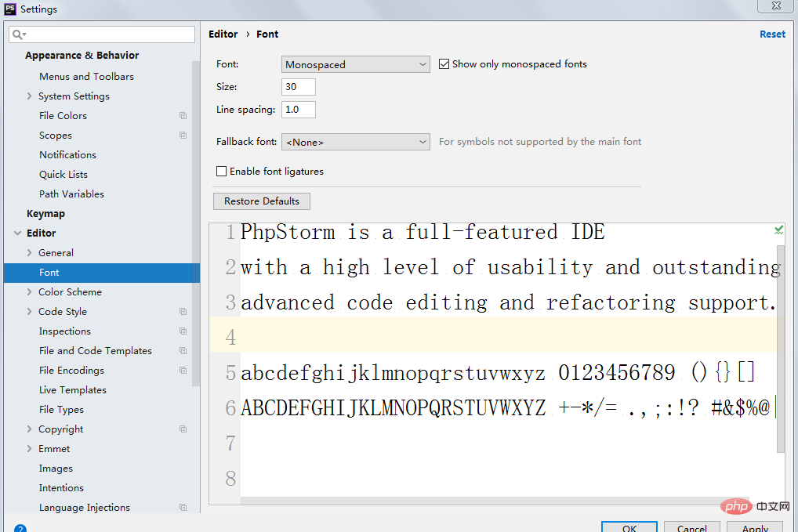Open Menus and Toolbars settings

pyautogui.click(x=86, y=76)
